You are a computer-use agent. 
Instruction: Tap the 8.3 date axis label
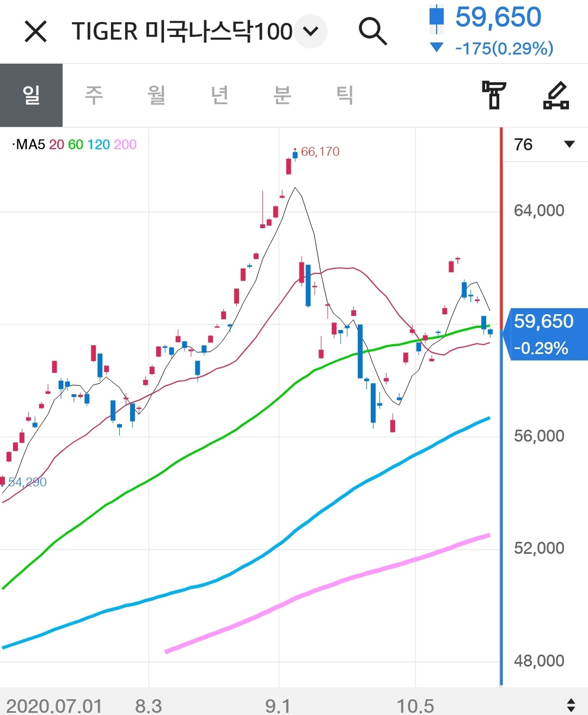point(149,706)
